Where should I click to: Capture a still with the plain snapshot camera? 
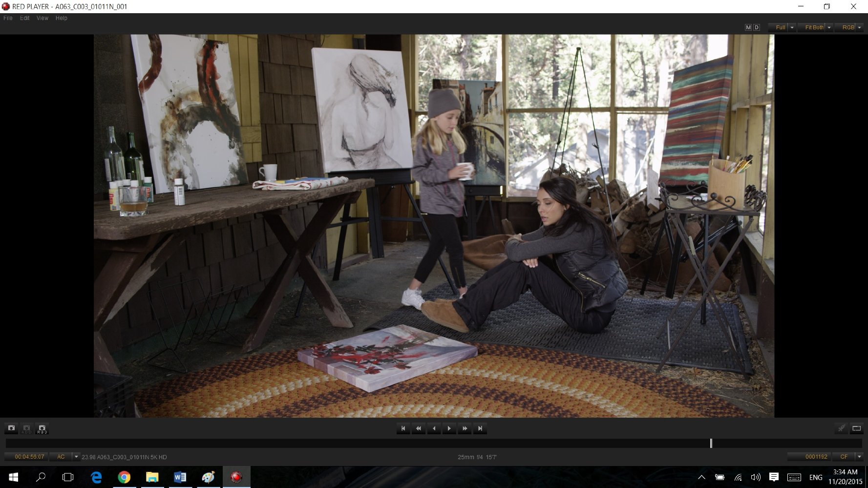(11, 428)
